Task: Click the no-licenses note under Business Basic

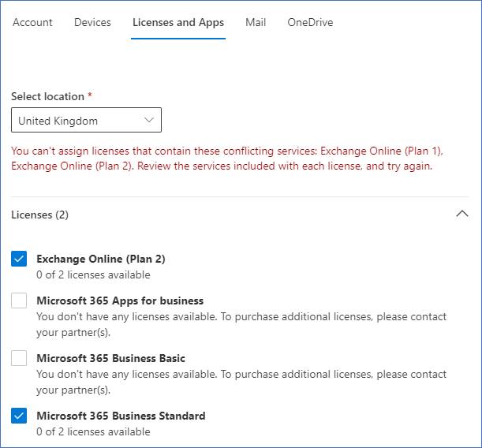Action: [241, 383]
